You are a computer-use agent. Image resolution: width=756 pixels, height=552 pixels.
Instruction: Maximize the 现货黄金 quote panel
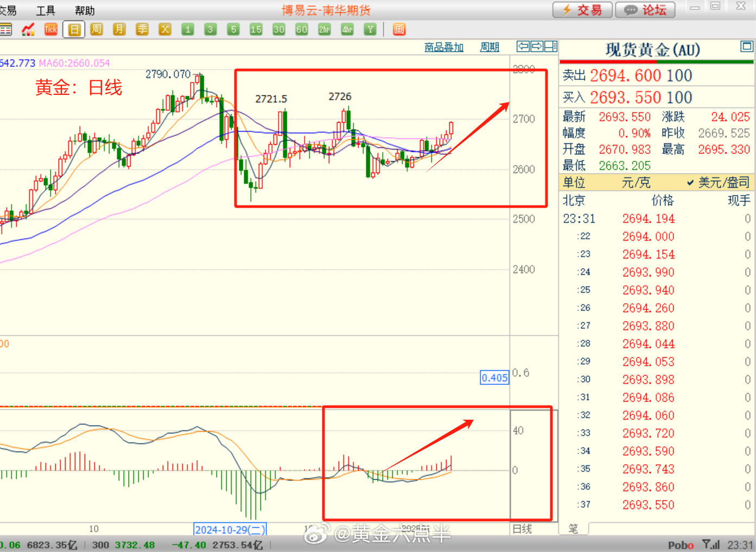tap(747, 47)
